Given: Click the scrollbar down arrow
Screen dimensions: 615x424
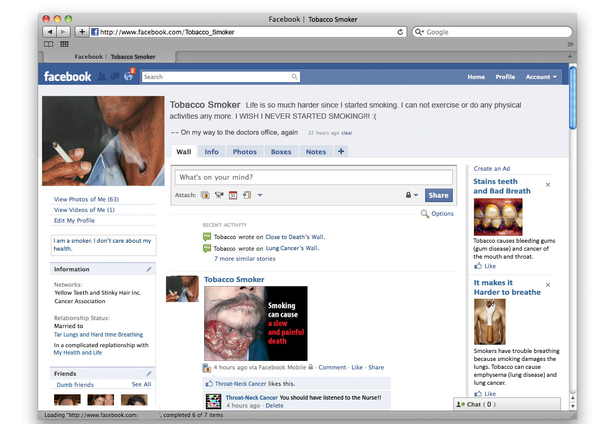Looking at the screenshot, I should 573,406.
